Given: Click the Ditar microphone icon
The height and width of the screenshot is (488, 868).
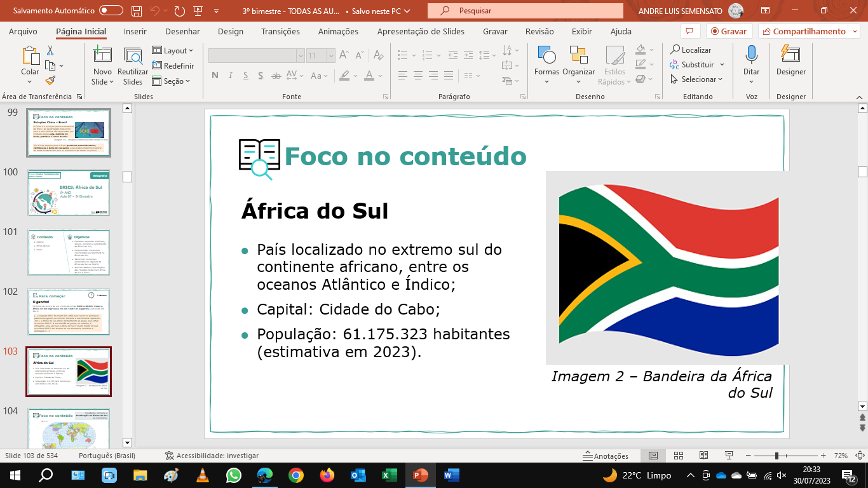Looking at the screenshot, I should (x=752, y=55).
